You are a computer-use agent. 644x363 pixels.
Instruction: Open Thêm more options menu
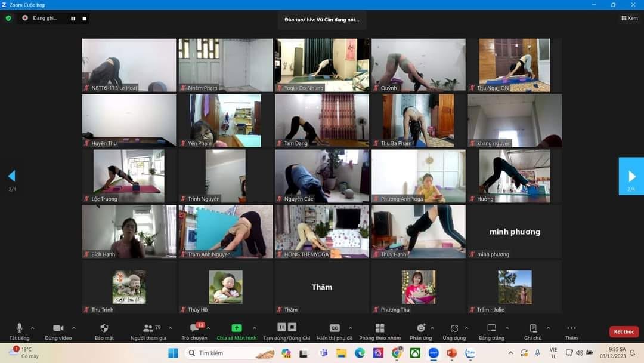click(x=571, y=332)
